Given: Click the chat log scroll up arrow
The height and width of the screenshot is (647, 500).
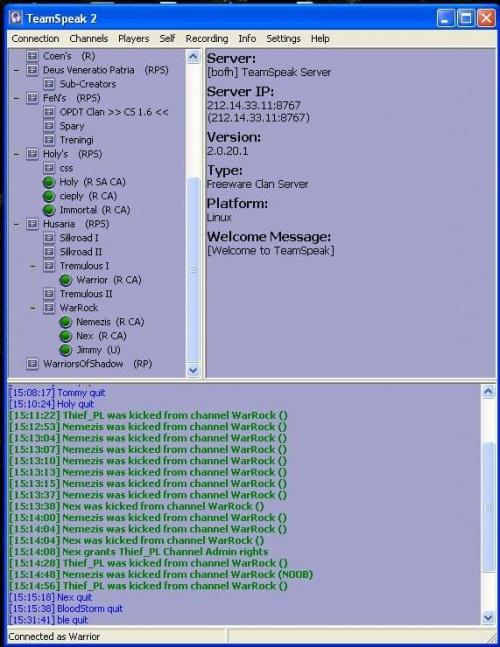Looking at the screenshot, I should coord(488,391).
